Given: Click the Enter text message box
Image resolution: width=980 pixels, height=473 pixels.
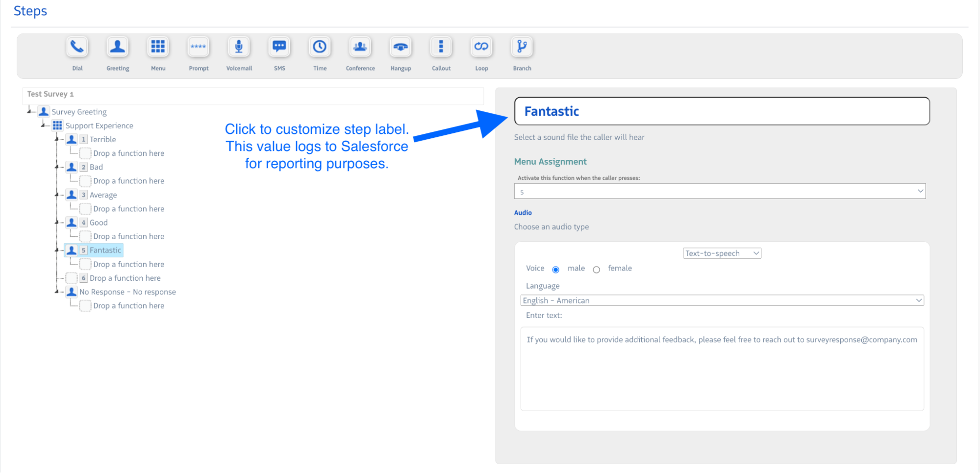Looking at the screenshot, I should coord(722,369).
